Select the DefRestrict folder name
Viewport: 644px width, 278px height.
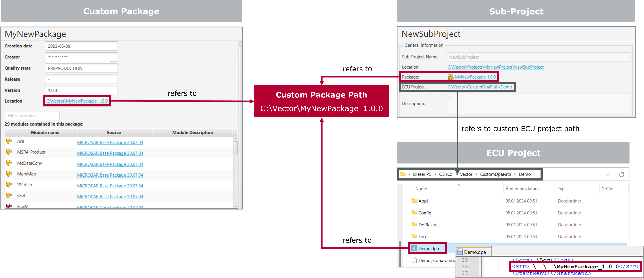429,225
